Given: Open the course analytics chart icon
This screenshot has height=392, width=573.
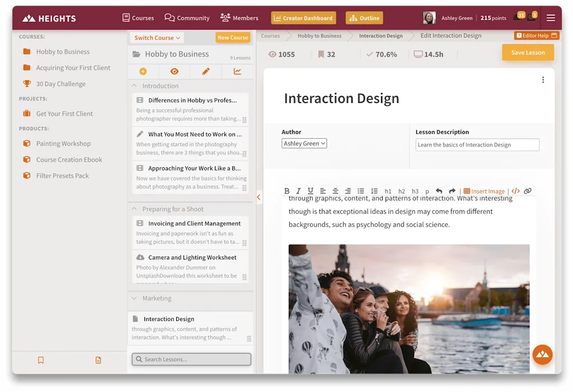Looking at the screenshot, I should pyautogui.click(x=237, y=72).
